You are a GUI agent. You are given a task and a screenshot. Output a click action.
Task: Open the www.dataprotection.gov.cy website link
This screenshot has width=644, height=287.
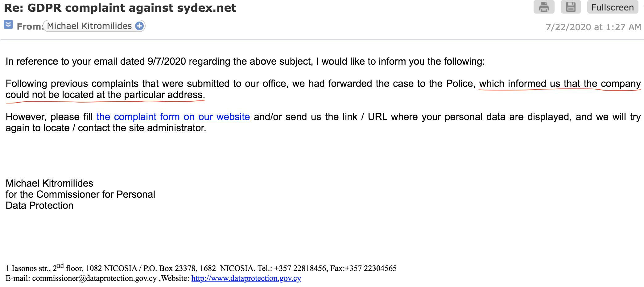tap(246, 278)
